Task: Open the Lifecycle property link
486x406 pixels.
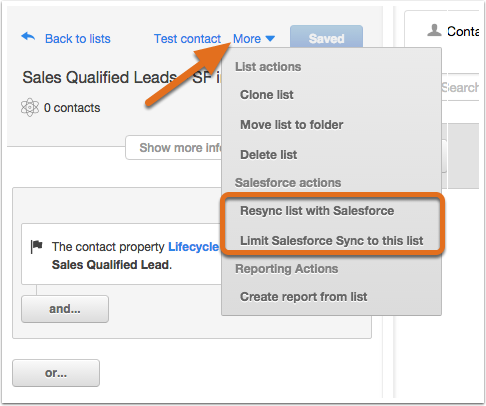Action: pyautogui.click(x=194, y=247)
